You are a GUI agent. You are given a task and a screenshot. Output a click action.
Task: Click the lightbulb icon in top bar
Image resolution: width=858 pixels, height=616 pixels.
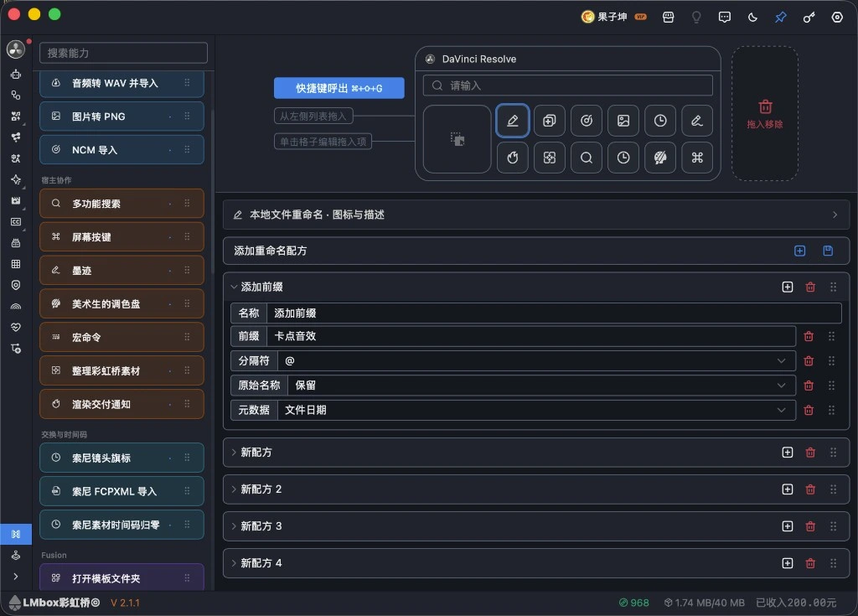tap(696, 18)
